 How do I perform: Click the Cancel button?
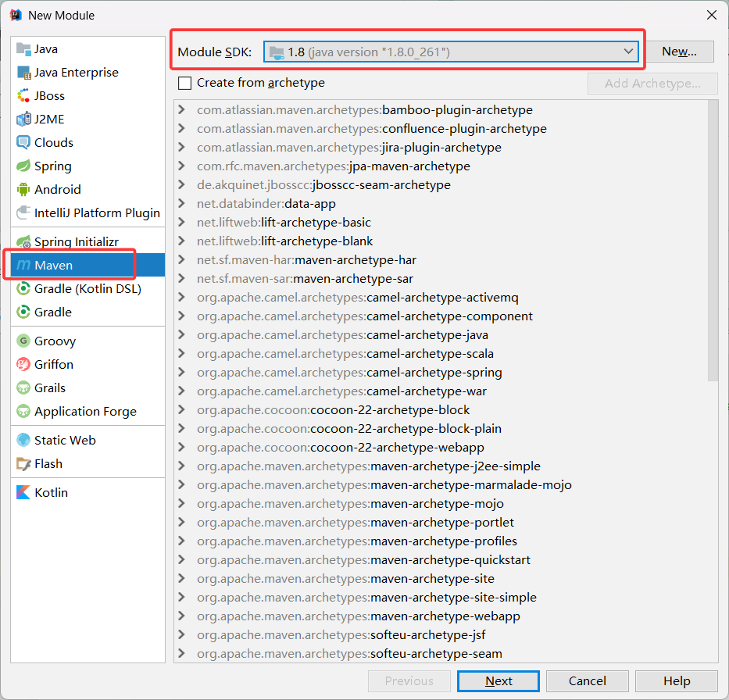tap(588, 681)
